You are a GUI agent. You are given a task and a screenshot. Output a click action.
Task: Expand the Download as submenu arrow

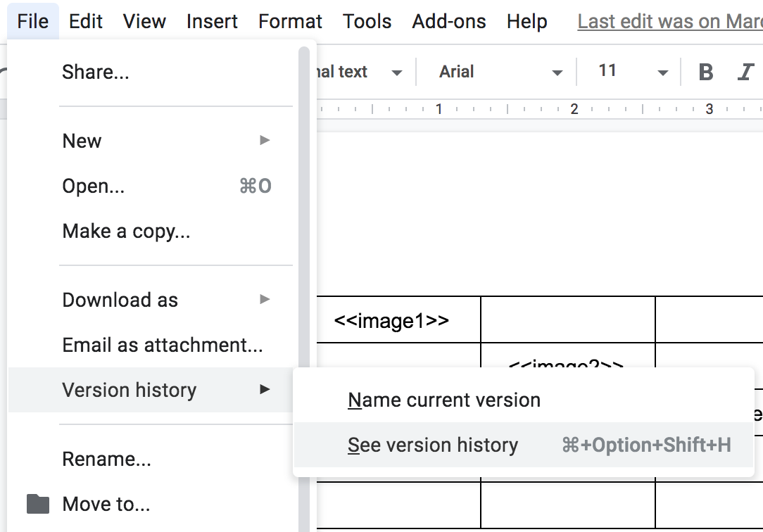click(x=265, y=300)
